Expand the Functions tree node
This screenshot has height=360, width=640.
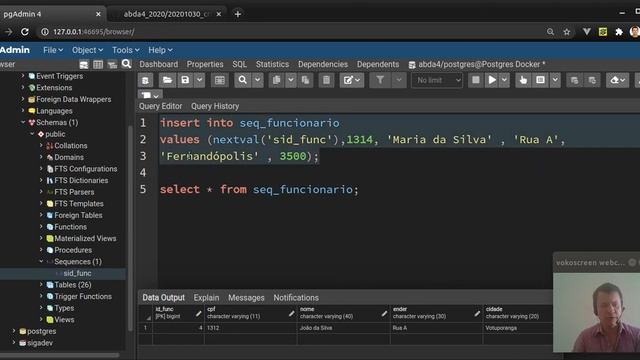pos(41,227)
